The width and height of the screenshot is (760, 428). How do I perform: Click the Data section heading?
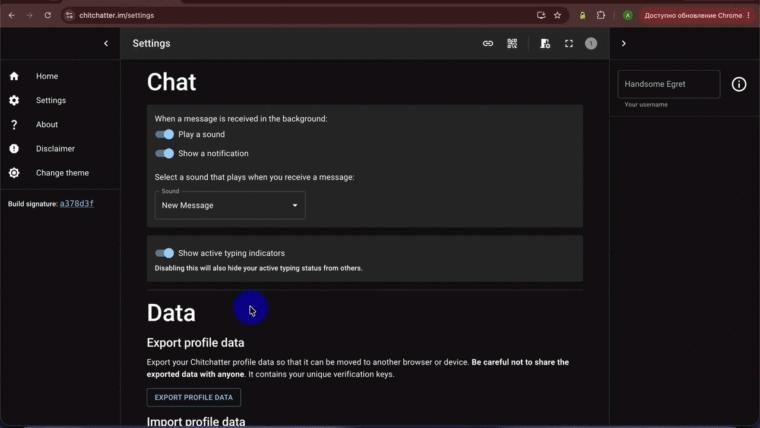coord(171,313)
